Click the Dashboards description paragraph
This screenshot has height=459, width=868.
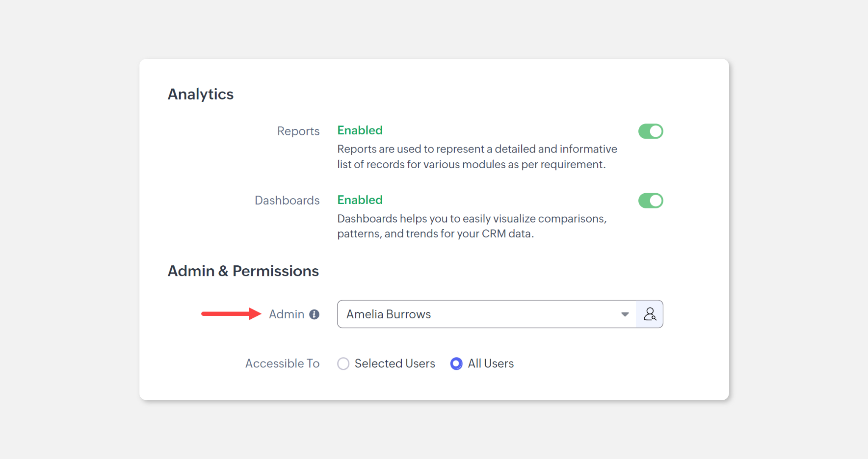point(471,226)
